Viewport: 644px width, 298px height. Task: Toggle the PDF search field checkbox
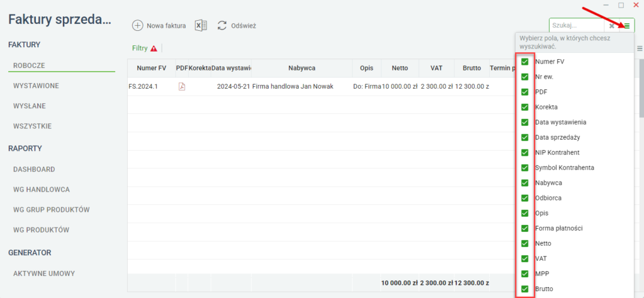coord(525,92)
